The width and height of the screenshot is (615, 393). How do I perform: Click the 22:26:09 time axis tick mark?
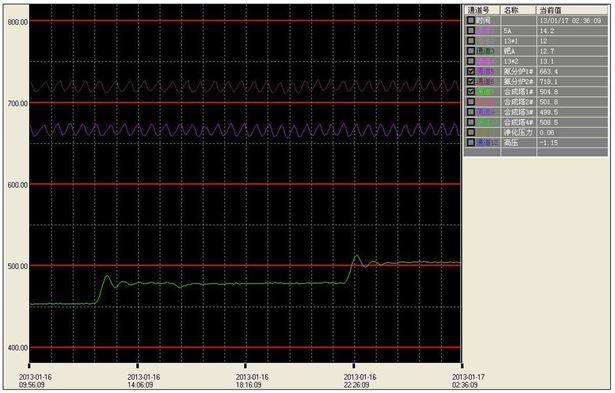pyautogui.click(x=354, y=366)
